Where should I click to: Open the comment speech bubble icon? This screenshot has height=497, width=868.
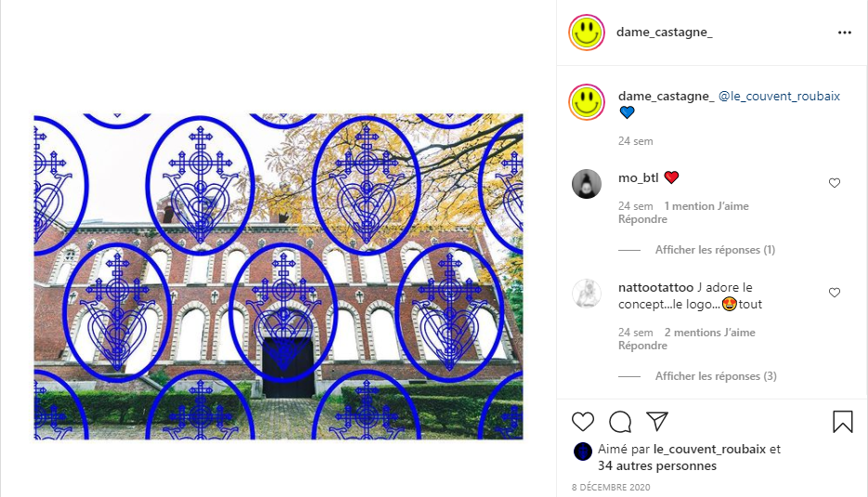[620, 422]
